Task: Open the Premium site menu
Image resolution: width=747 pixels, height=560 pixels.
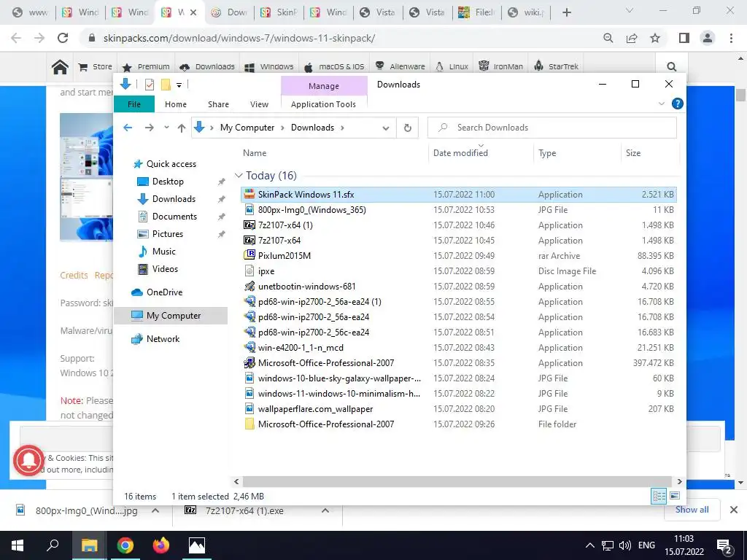Action: tap(146, 66)
